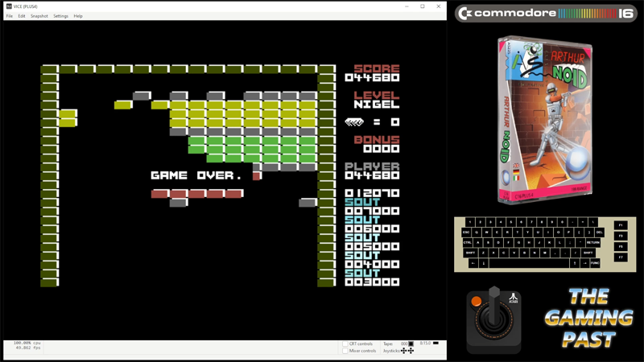Click the Joysticks label in status bar
644x362 pixels.
(391, 351)
